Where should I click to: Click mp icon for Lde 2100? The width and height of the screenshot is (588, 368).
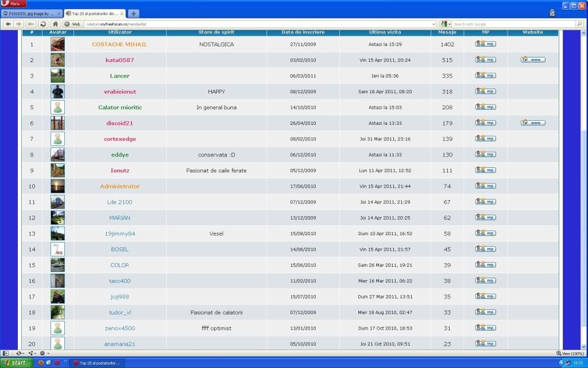(x=486, y=202)
